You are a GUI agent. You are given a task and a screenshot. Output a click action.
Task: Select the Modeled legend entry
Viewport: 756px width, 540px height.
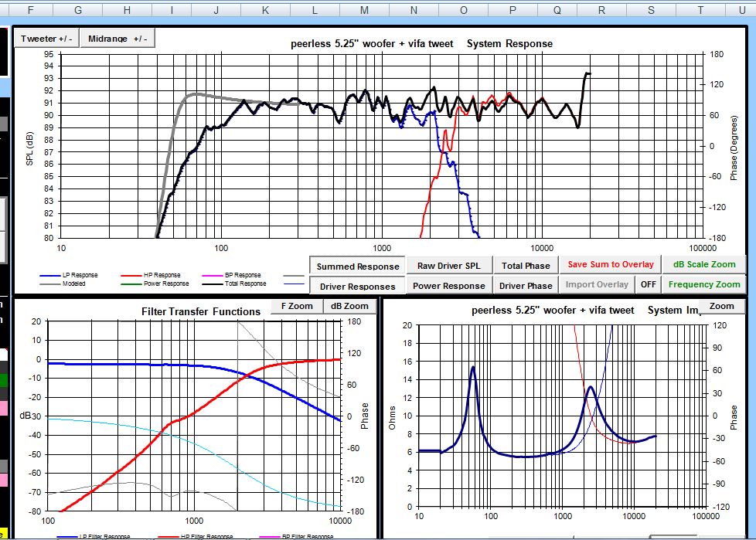[63, 284]
